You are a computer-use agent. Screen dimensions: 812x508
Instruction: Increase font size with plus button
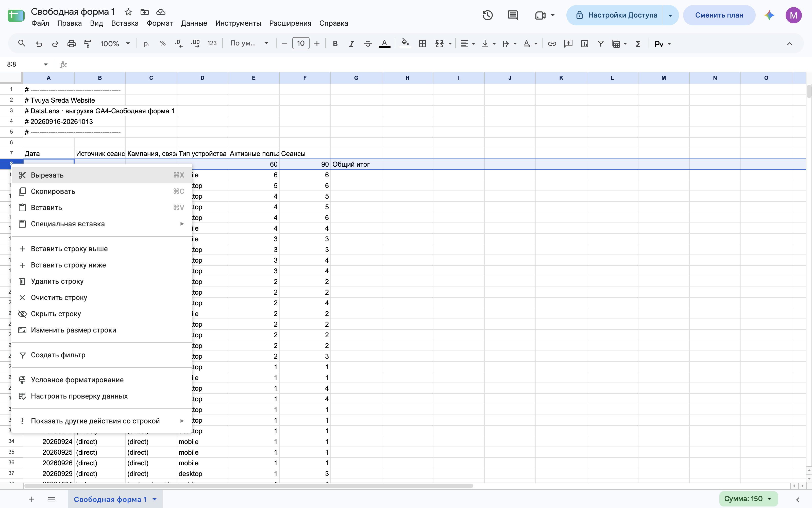(x=317, y=44)
